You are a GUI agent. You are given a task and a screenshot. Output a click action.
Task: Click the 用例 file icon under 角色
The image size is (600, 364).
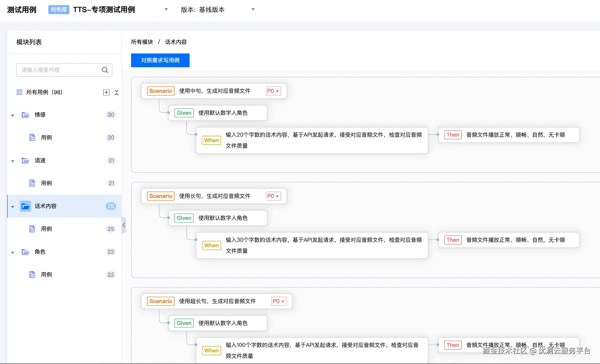[32, 275]
